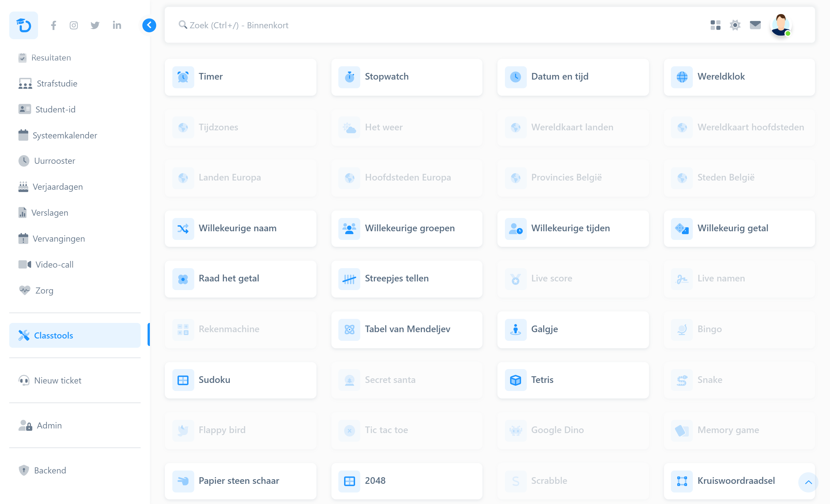The image size is (830, 504).
Task: Open the Instagram social link icon
Action: (74, 25)
